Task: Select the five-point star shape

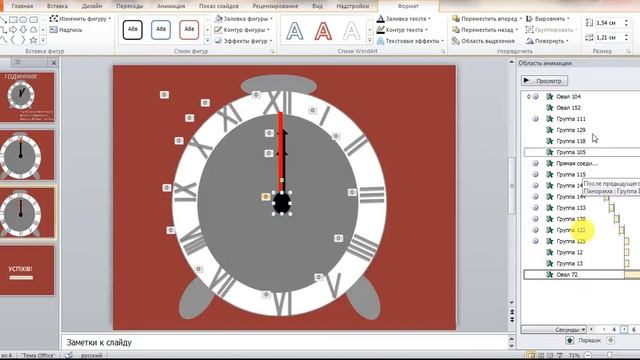Action: click(x=33, y=40)
